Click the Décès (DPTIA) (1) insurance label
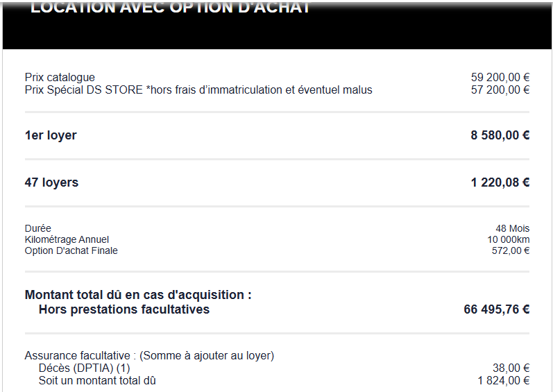The image size is (553, 392). tap(84, 368)
